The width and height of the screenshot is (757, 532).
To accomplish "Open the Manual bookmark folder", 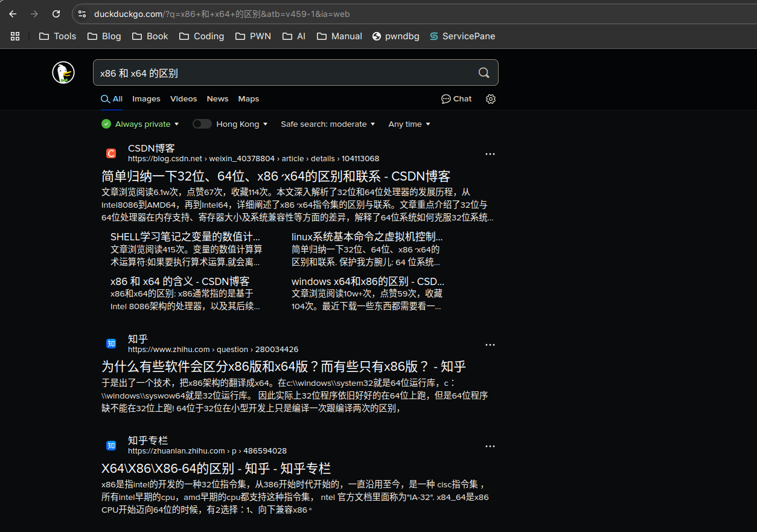I will (x=339, y=36).
